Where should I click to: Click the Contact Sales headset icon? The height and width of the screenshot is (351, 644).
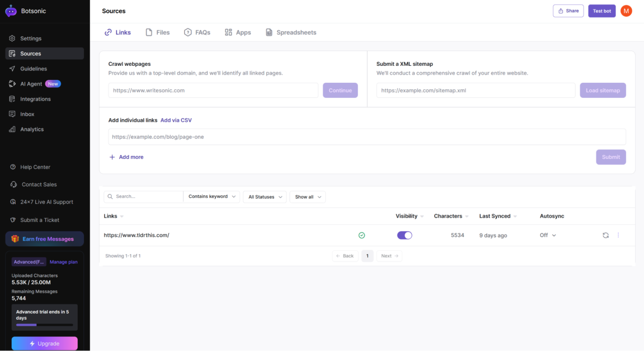[13, 185]
